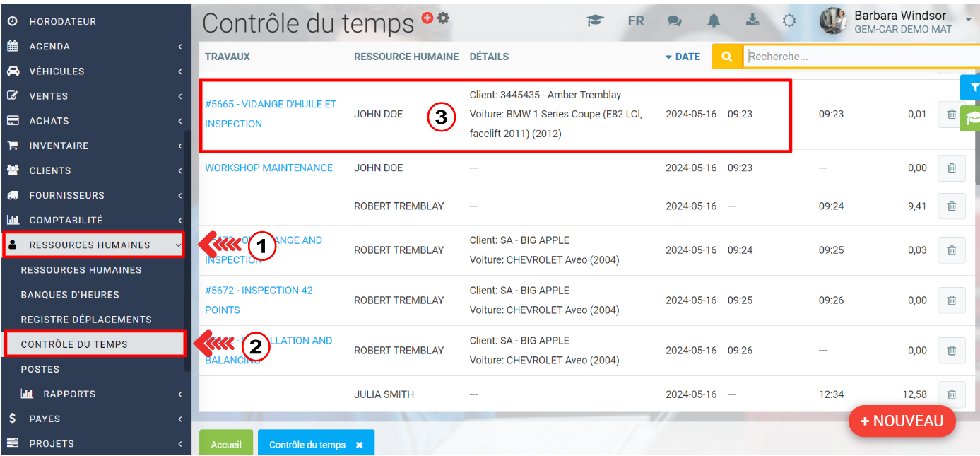Delete the Julia Smith time entry

951,394
